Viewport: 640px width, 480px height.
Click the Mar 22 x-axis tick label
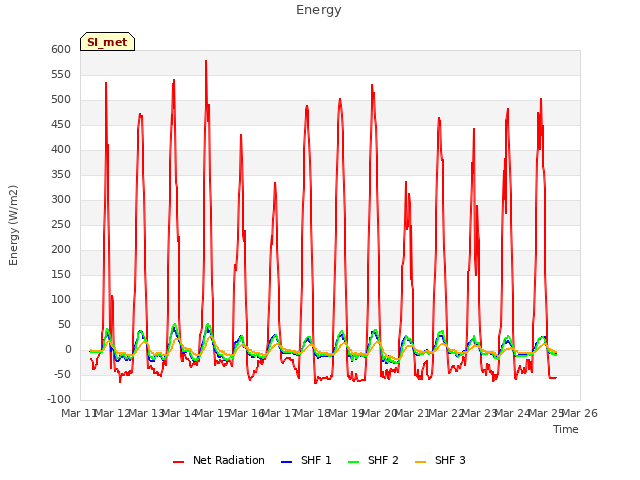(x=447, y=413)
